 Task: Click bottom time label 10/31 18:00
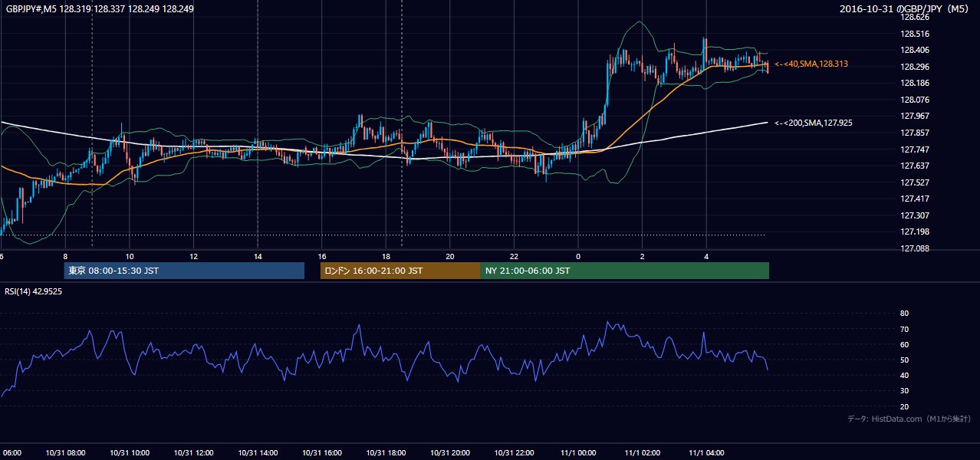pyautogui.click(x=386, y=453)
